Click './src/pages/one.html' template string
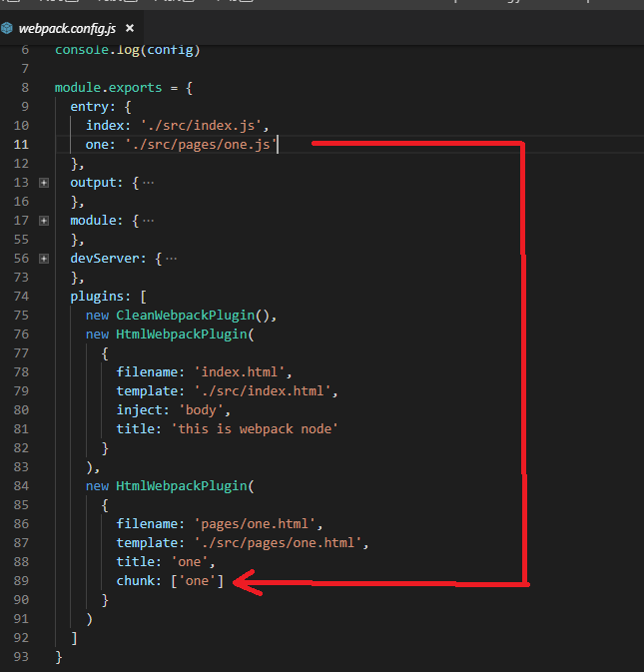The height and width of the screenshot is (672, 644). [x=279, y=543]
